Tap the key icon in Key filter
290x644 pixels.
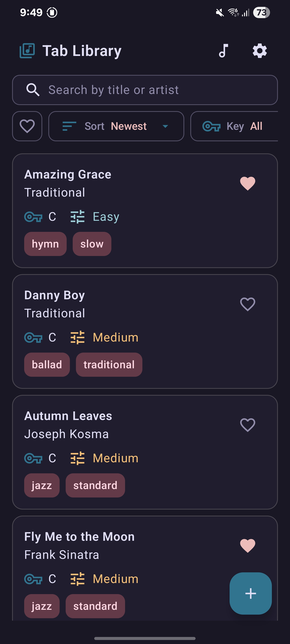[211, 126]
